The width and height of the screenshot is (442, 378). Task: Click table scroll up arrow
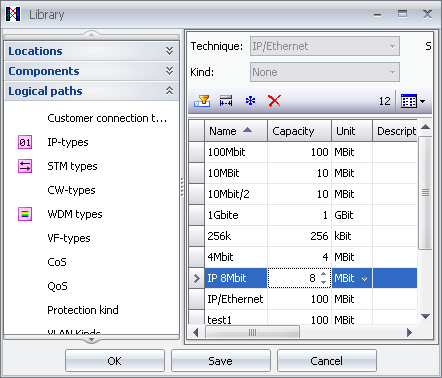425,127
